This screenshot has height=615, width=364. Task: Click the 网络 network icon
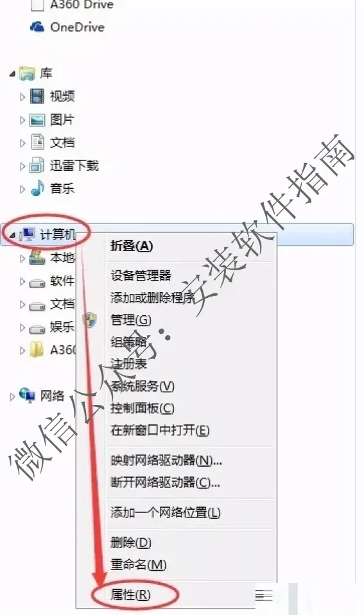pos(27,395)
